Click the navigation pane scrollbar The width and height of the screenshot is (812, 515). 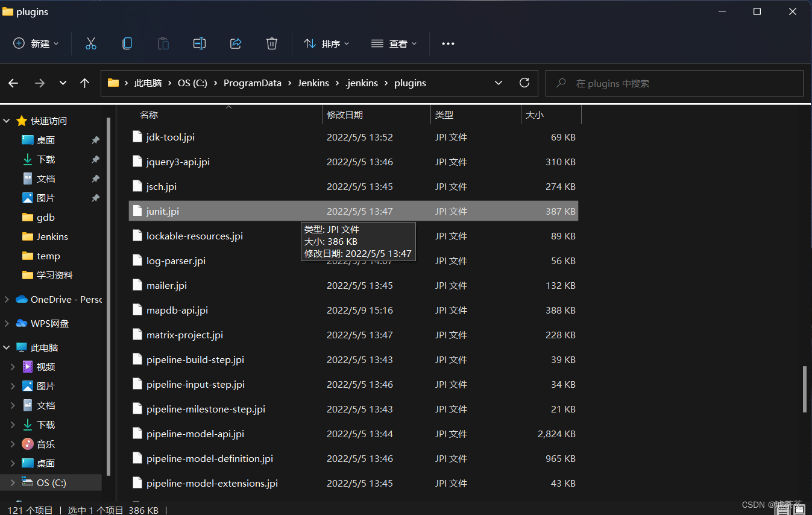point(109,295)
